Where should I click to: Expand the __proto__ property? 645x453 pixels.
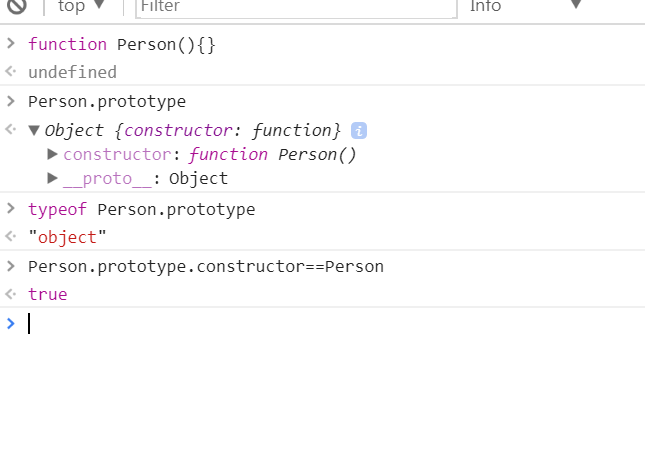click(52, 178)
